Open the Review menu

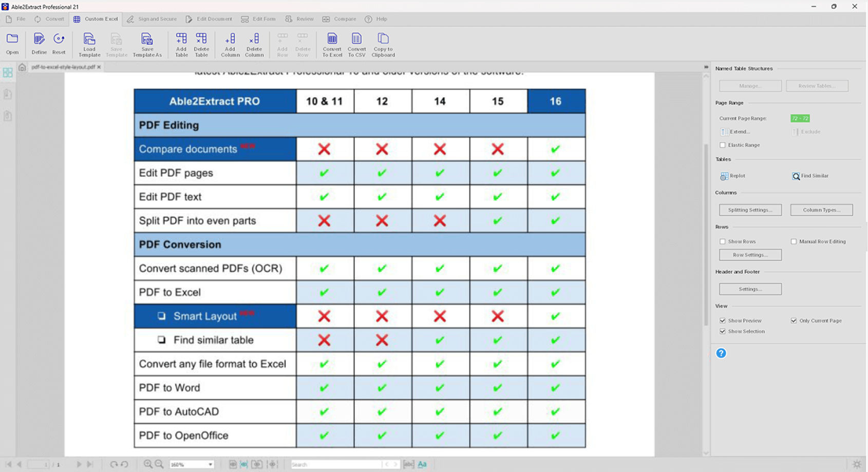click(299, 19)
